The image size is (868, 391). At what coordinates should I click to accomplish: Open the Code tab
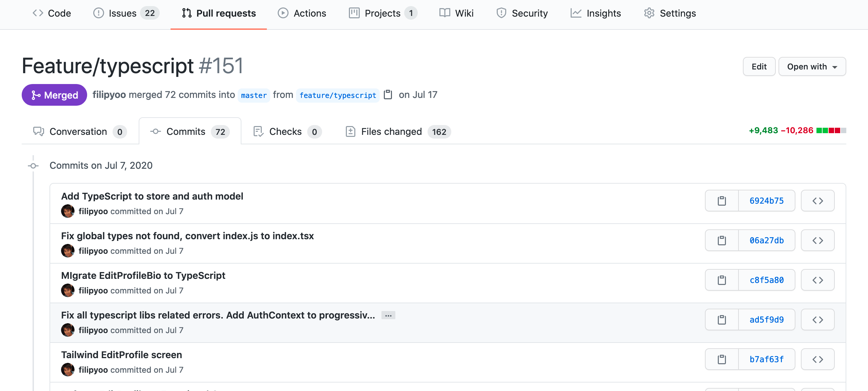[52, 13]
